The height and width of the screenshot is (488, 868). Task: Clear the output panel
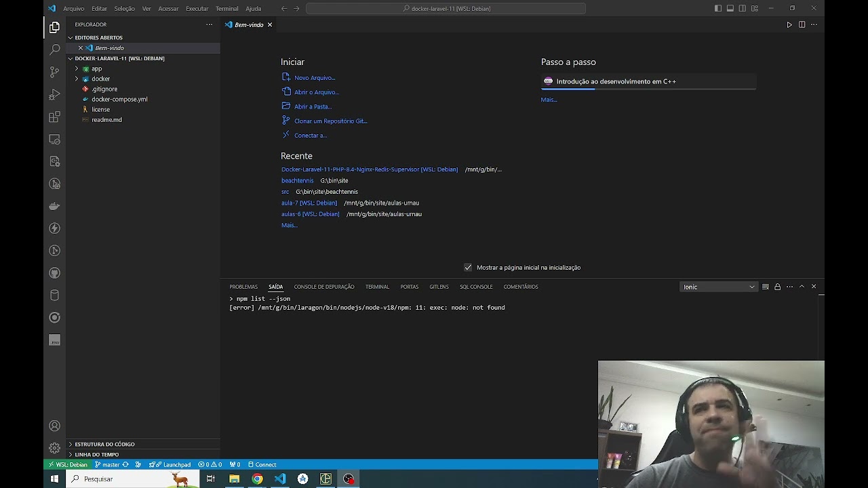(x=766, y=287)
